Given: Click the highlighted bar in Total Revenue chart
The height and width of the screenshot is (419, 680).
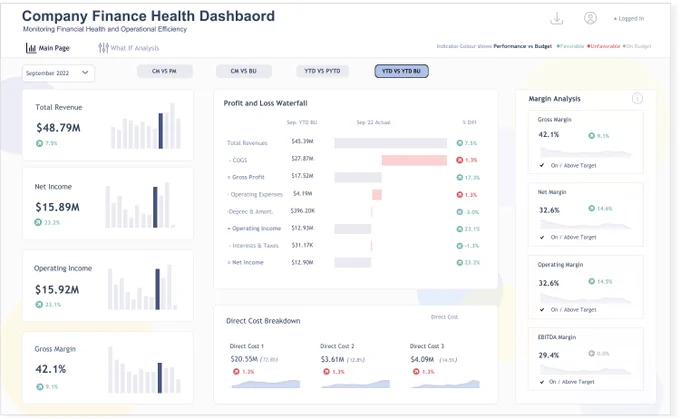Looking at the screenshot, I should click(x=161, y=131).
